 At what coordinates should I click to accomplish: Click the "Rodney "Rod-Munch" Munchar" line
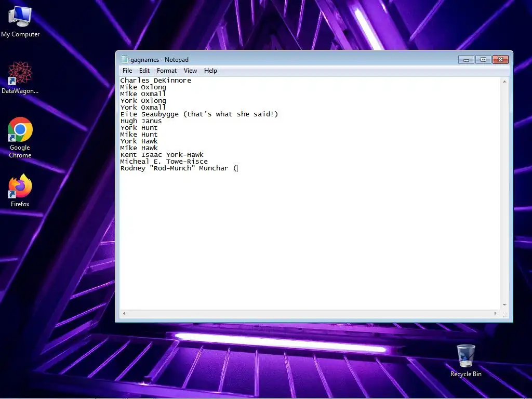(x=174, y=168)
